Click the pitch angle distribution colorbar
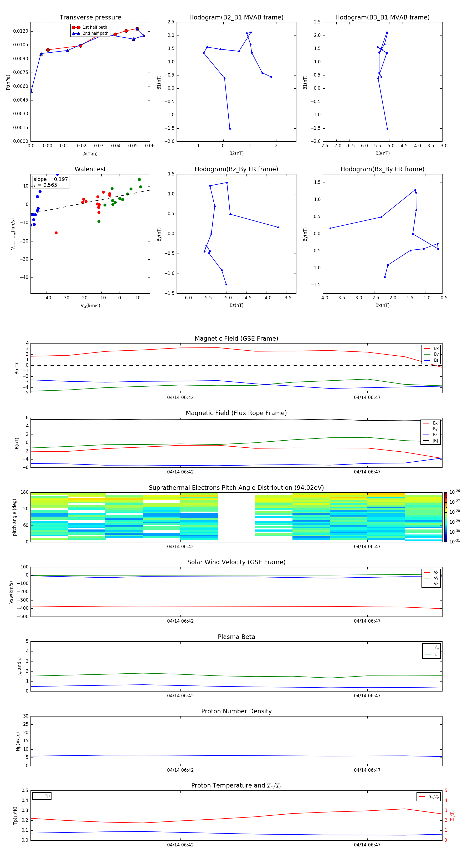 click(x=446, y=517)
